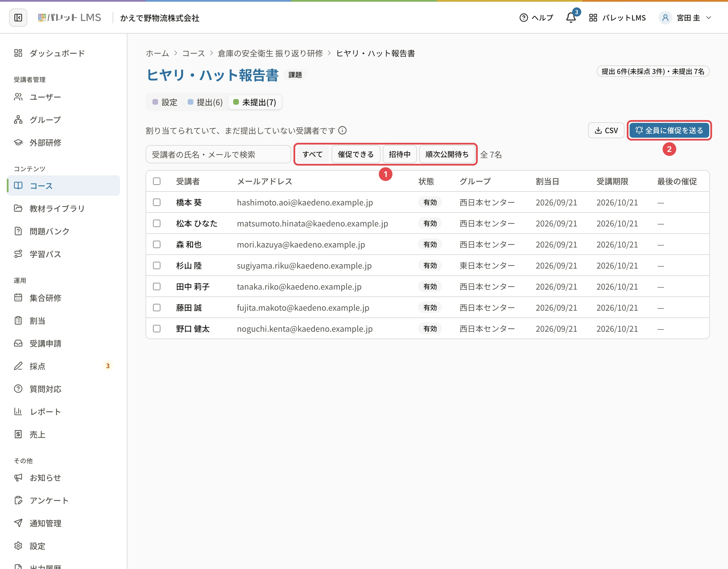728x569 pixels.
Task: Send reminder with 全員に催促を送る
Action: click(669, 130)
